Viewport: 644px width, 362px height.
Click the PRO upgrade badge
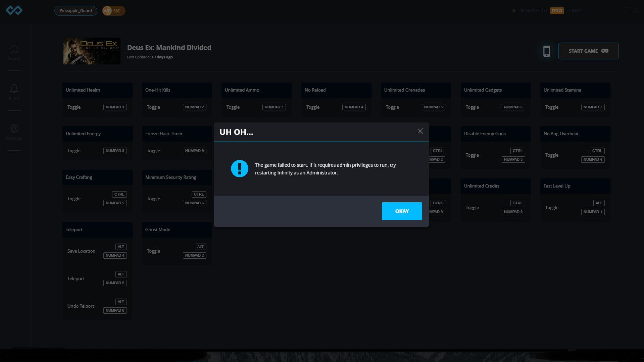click(557, 11)
